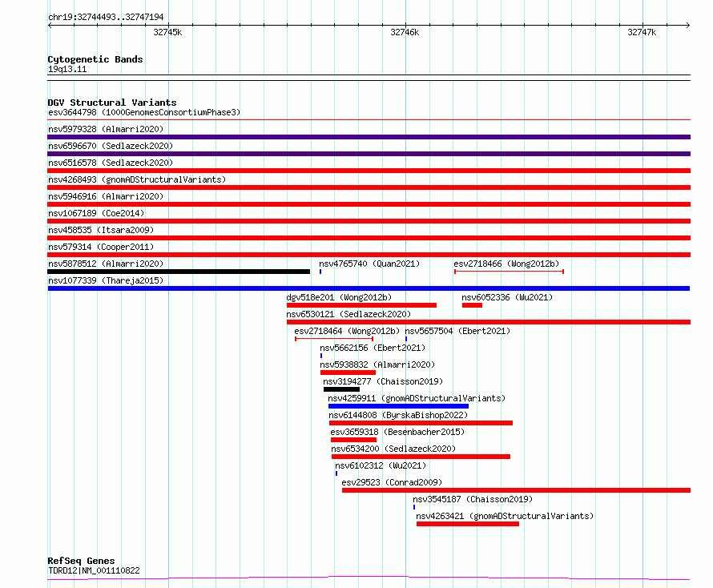Viewport: 713px width, 588px height.
Task: Select the TDRD12|NM_001110822 gene label
Action: pos(94,570)
